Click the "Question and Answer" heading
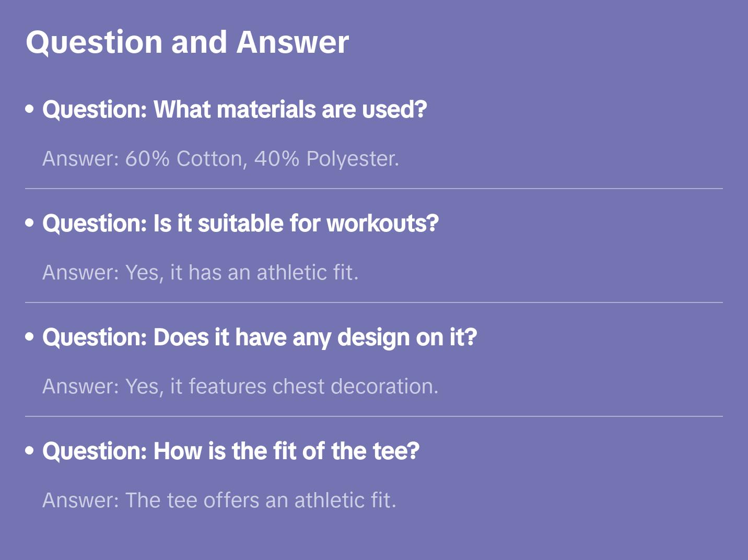Viewport: 748px width, 560px height. 187,42
